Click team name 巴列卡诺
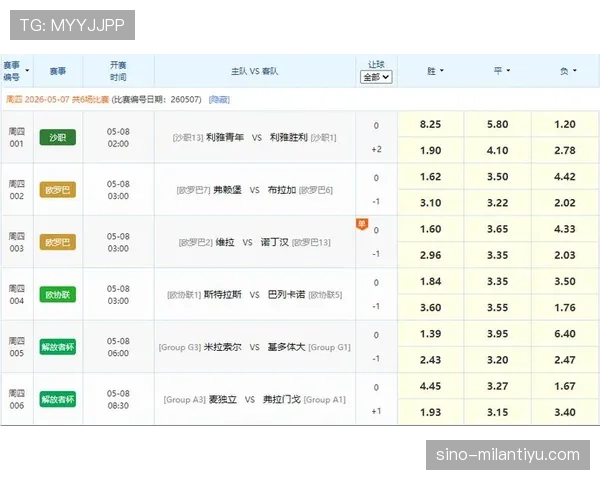 pos(286,295)
